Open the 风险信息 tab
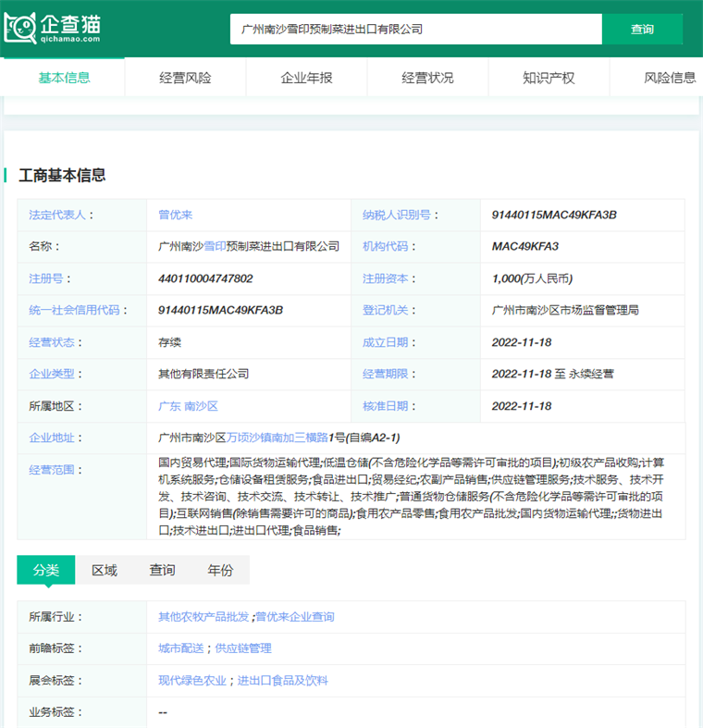 (x=670, y=78)
